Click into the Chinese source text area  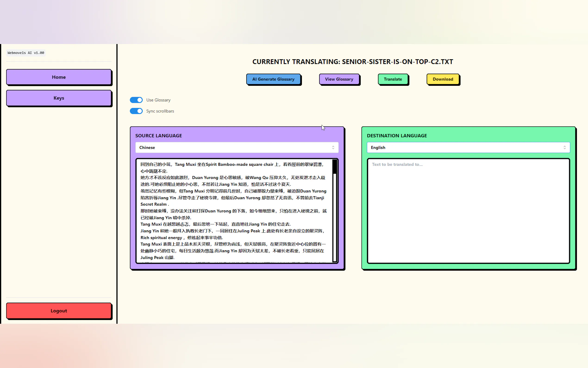[x=233, y=210]
